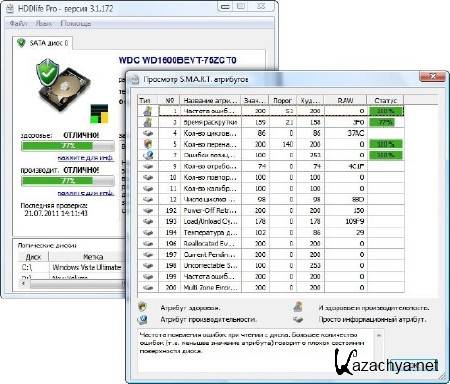
Task: Click the health "нажмите для инф." link
Action: pyautogui.click(x=86, y=158)
